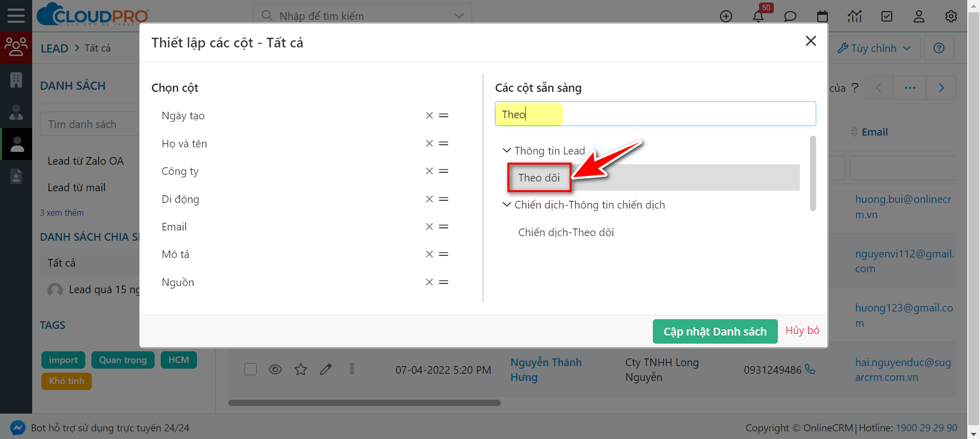Focus the Tìm danh sách search field
This screenshot has height=439, width=980.
(x=90, y=124)
